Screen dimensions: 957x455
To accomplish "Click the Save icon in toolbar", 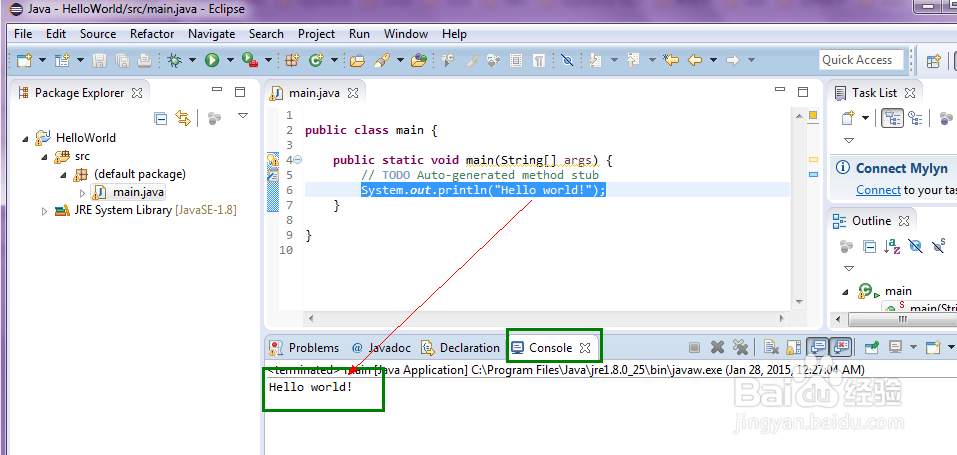I will pos(99,60).
